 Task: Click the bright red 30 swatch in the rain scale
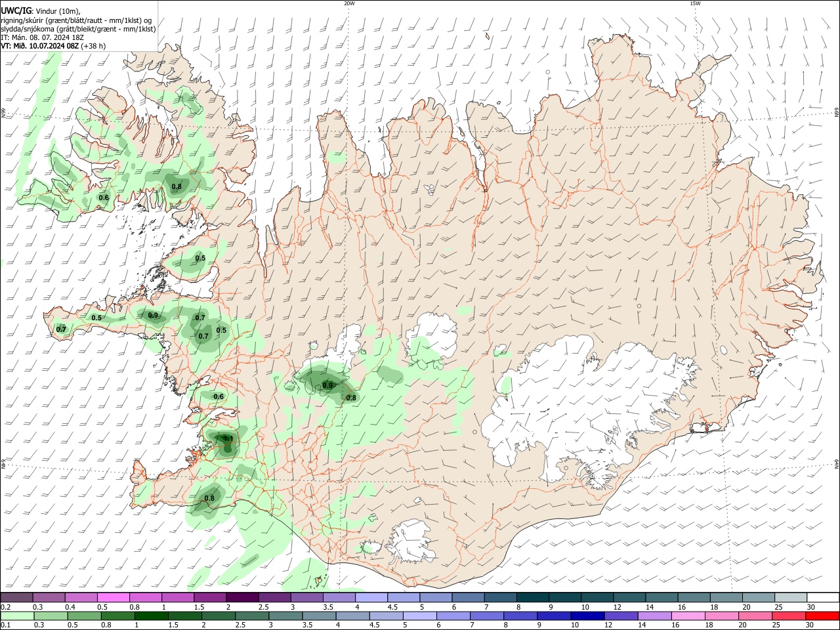pos(823,616)
